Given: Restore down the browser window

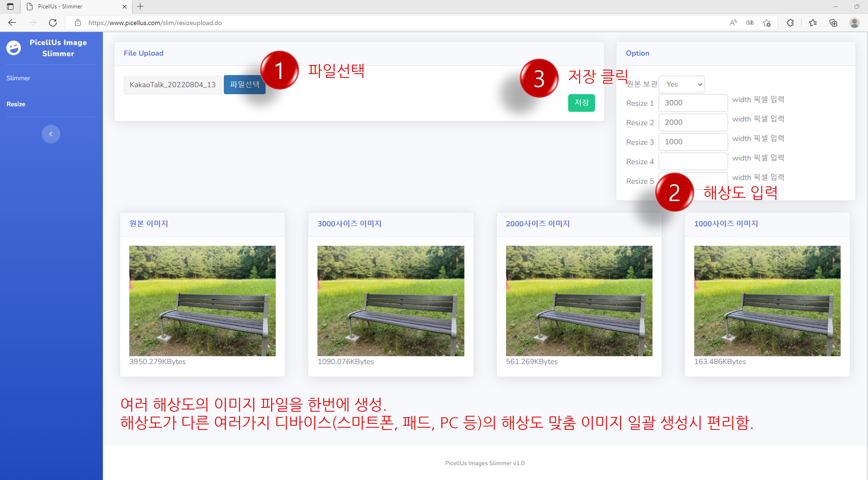Looking at the screenshot, I should (x=857, y=6).
